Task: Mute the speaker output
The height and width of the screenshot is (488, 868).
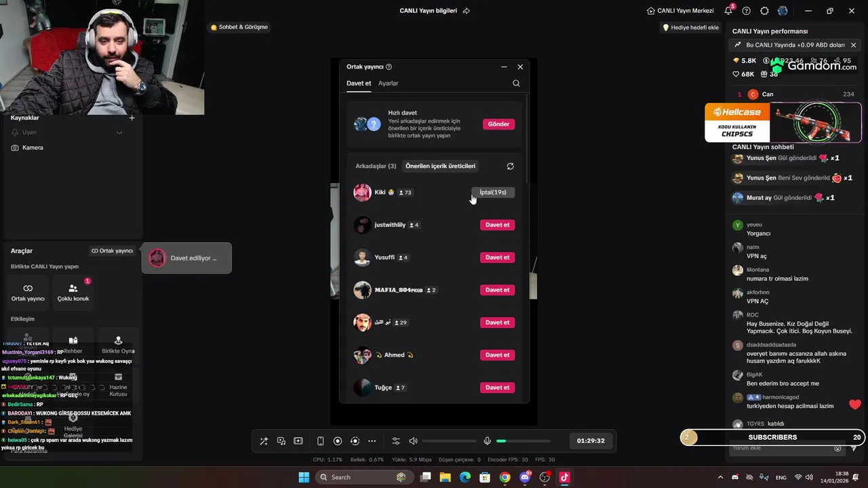Action: coord(413,441)
